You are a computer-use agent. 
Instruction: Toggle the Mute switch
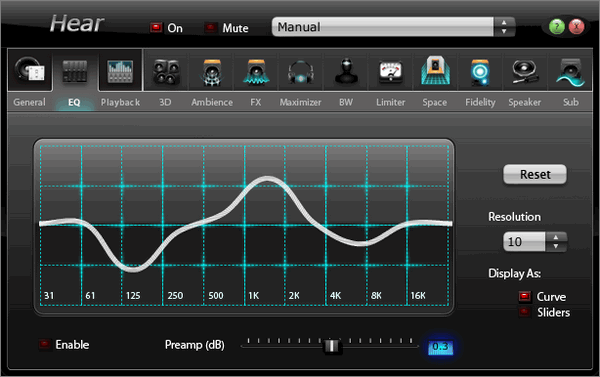pos(210,28)
